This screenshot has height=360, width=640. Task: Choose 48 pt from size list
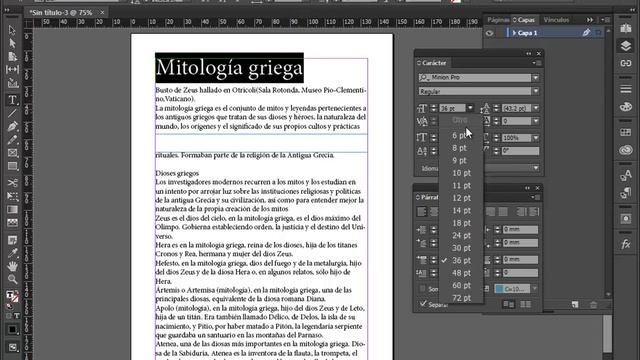[461, 273]
